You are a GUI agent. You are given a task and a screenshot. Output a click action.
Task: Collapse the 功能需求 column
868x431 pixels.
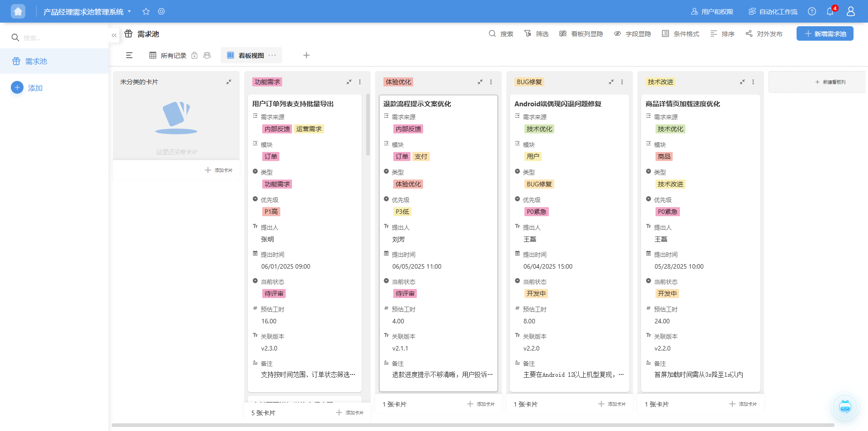[x=349, y=82]
